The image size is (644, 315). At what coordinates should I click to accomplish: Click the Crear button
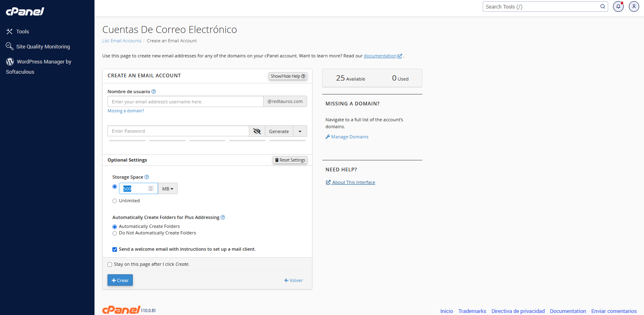click(x=120, y=280)
